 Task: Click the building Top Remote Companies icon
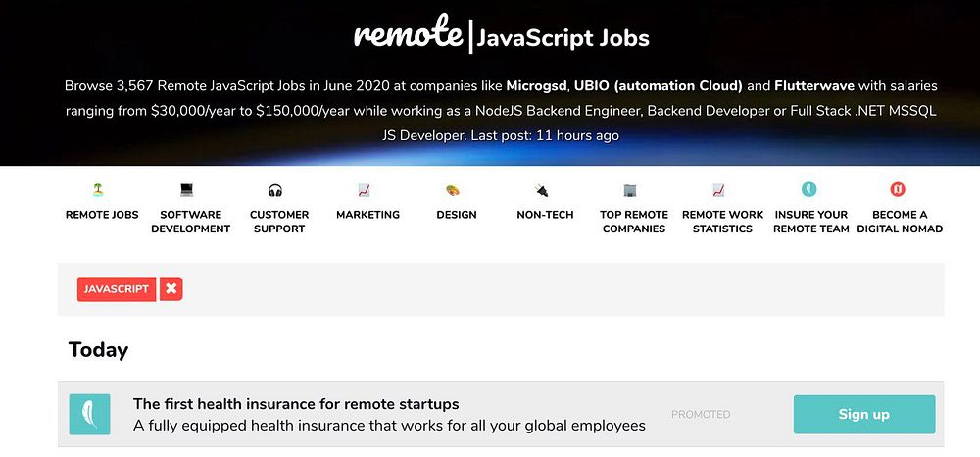click(x=630, y=190)
